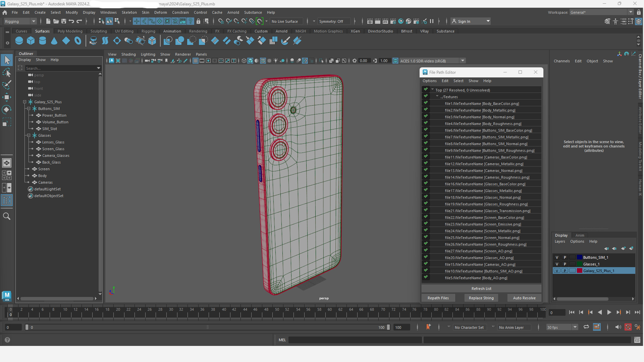This screenshot has height=362, width=644.
Task: Toggle visibility V for Buttons_SIM_1 layer
Action: click(x=557, y=257)
